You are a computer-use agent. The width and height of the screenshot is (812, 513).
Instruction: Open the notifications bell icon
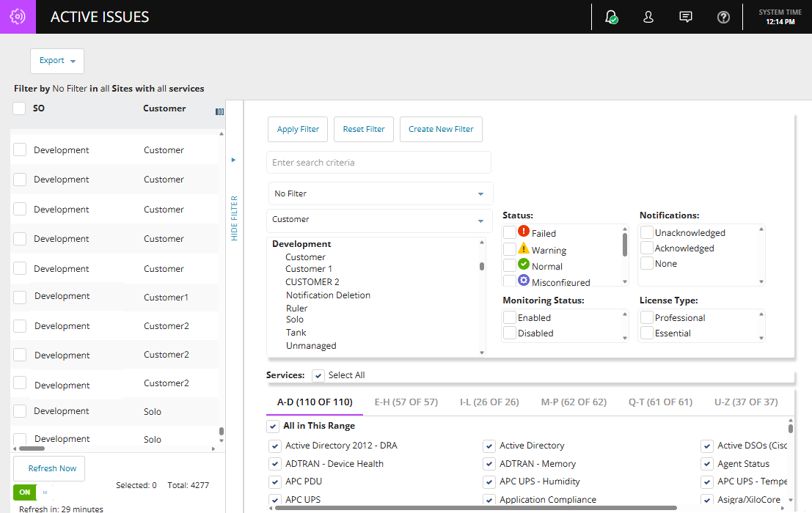coord(610,17)
